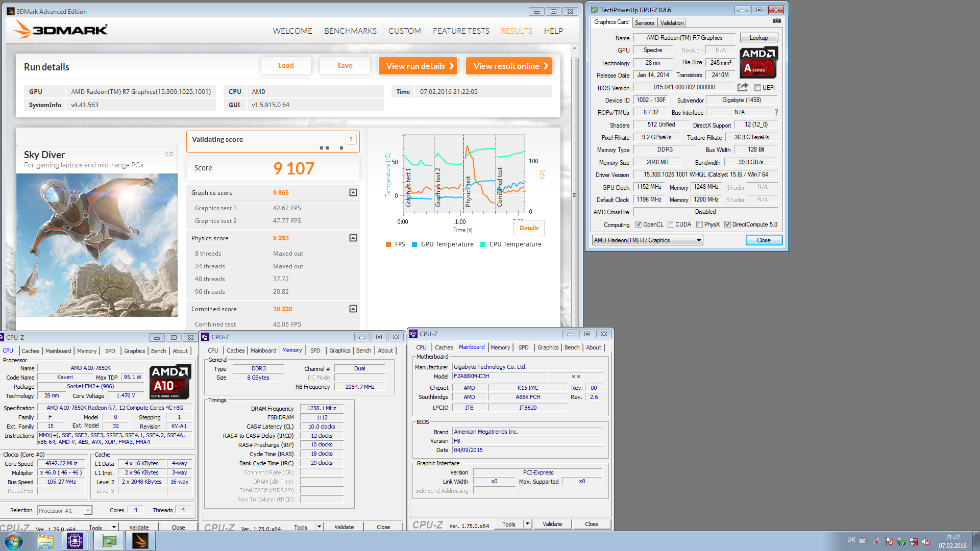Toggle the OpenCL checkbox
This screenshot has height=551, width=980.
tap(639, 224)
